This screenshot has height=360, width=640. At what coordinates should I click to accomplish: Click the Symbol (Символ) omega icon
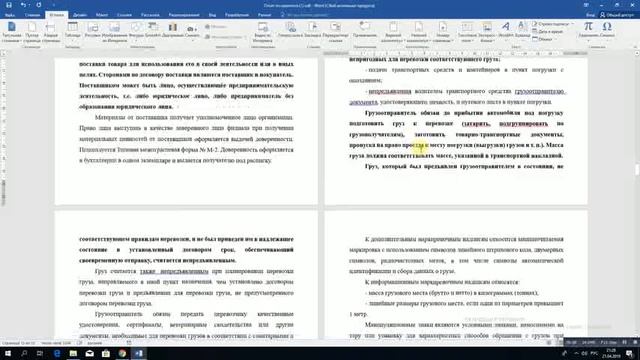pyautogui.click(x=607, y=31)
